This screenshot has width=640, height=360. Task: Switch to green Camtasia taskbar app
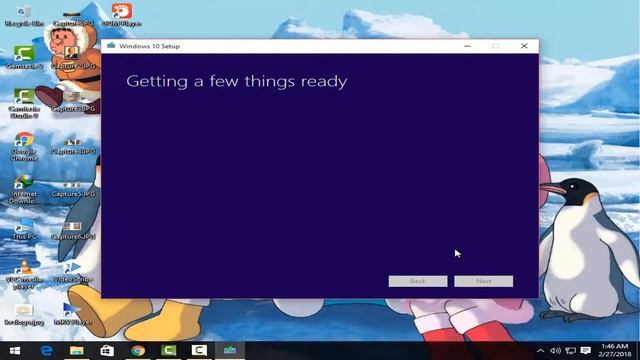(169, 351)
